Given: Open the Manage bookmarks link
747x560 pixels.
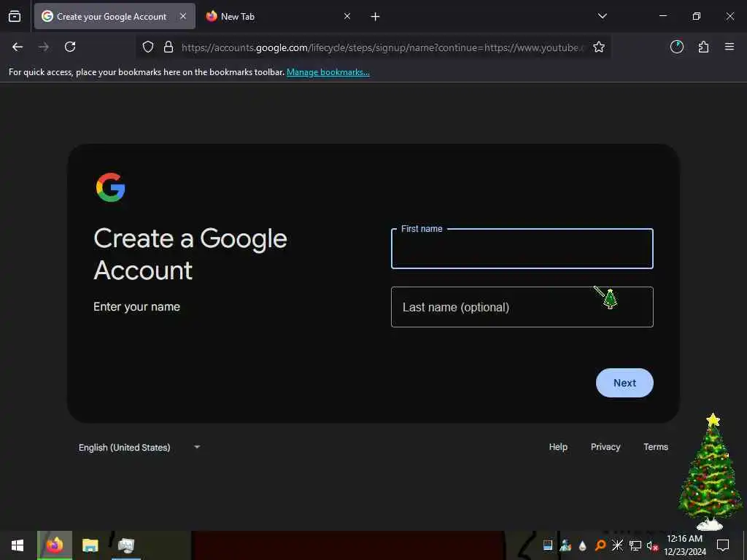Looking at the screenshot, I should pyautogui.click(x=328, y=72).
